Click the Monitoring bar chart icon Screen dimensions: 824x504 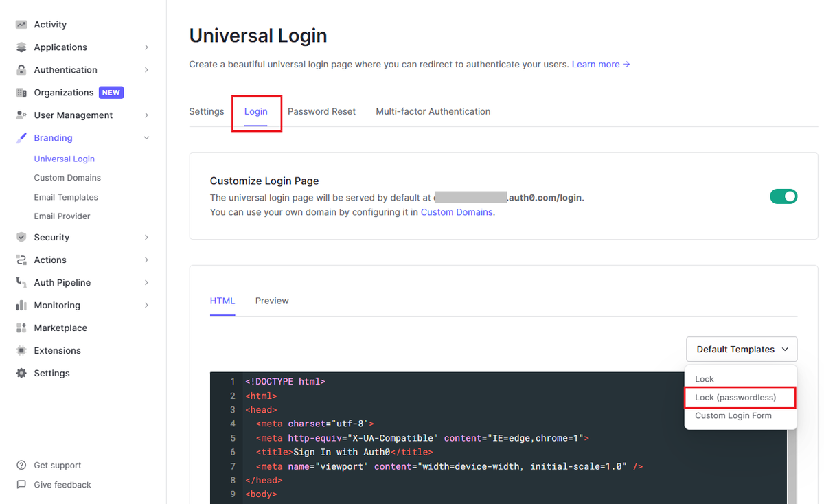21,306
